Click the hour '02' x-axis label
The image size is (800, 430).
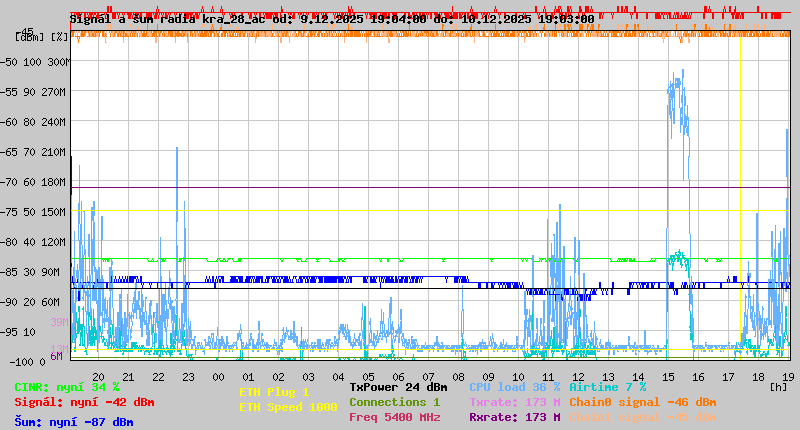click(279, 377)
